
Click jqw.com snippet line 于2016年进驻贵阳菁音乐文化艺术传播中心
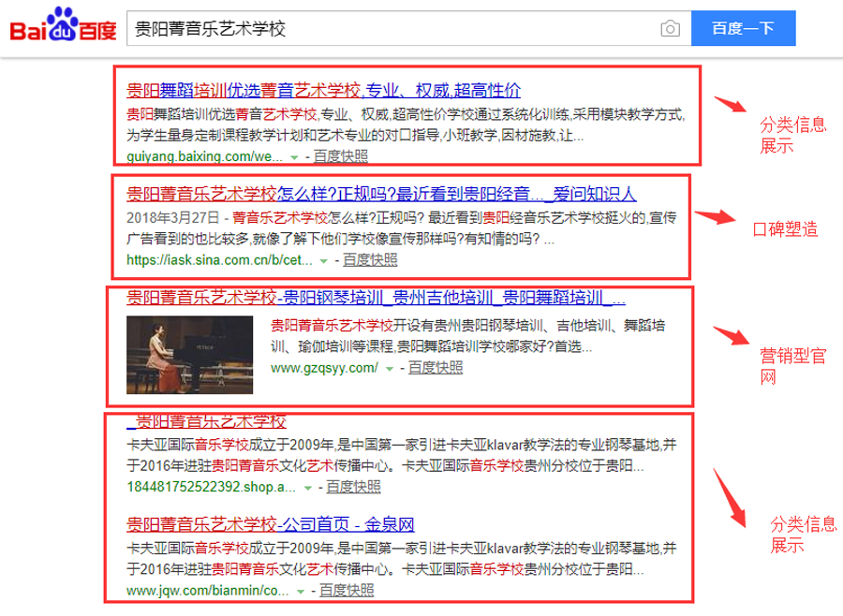(x=385, y=569)
